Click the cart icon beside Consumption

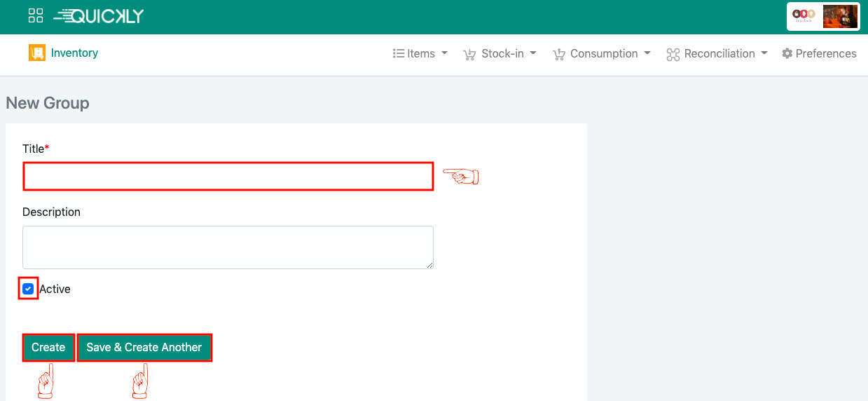pyautogui.click(x=558, y=54)
